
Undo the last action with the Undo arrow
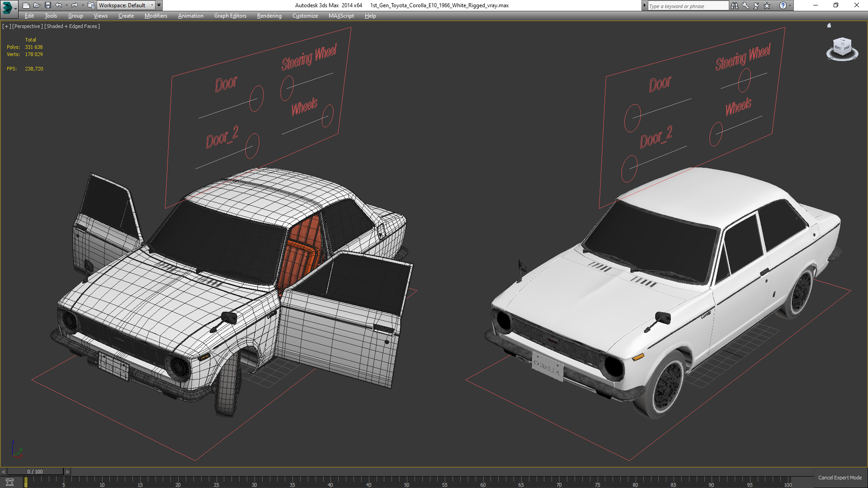pyautogui.click(x=59, y=5)
